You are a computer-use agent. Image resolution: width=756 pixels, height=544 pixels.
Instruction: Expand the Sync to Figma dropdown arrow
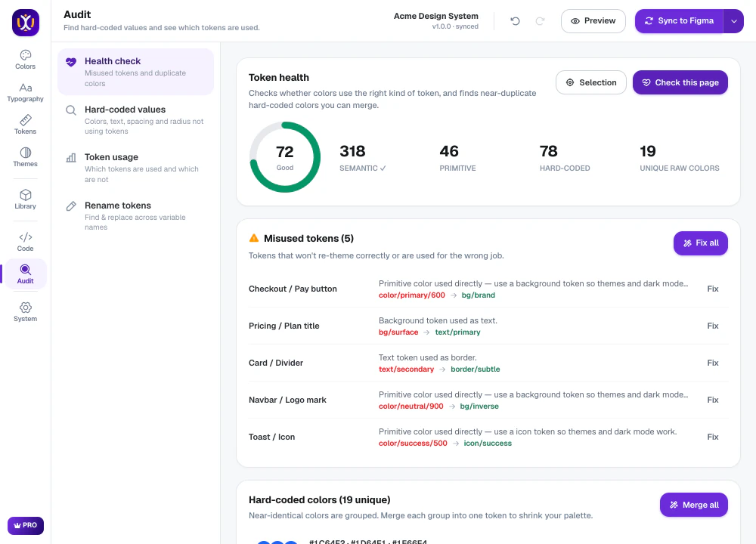pos(734,21)
